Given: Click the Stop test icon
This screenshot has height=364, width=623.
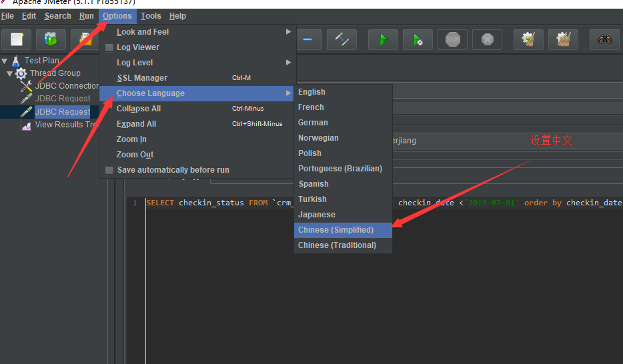Looking at the screenshot, I should [x=452, y=39].
